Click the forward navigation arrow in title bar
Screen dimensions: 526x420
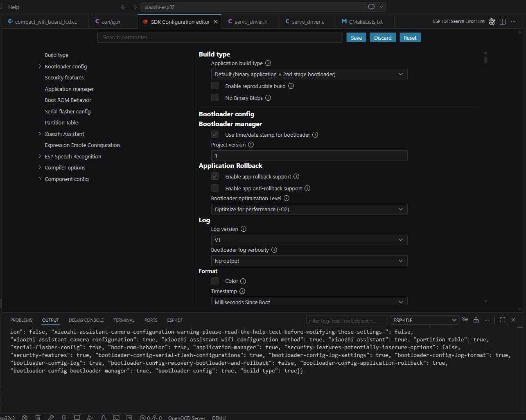(134, 7)
